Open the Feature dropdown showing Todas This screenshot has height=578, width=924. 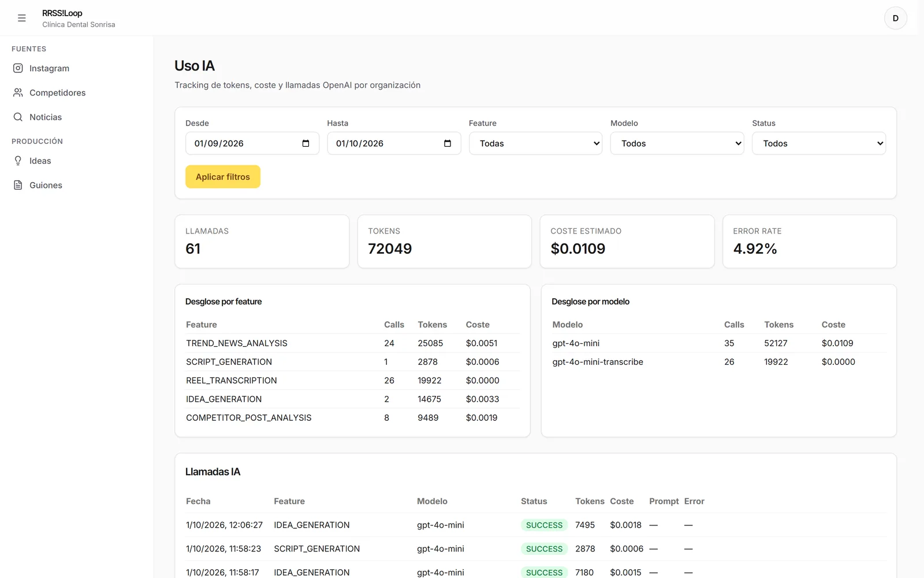point(535,143)
